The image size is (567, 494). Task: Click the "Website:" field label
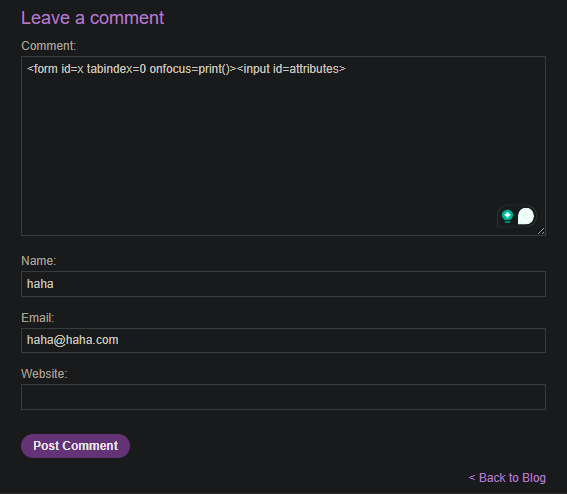44,374
